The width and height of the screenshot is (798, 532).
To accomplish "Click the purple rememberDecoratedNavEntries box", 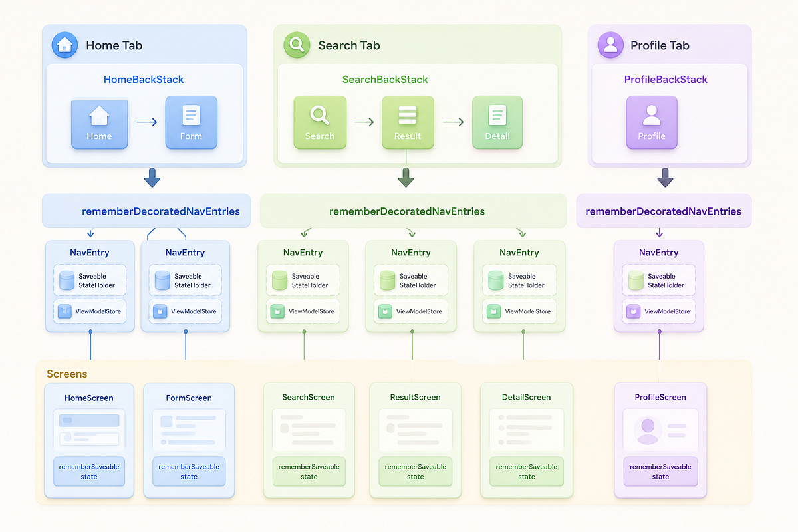I will (x=664, y=211).
